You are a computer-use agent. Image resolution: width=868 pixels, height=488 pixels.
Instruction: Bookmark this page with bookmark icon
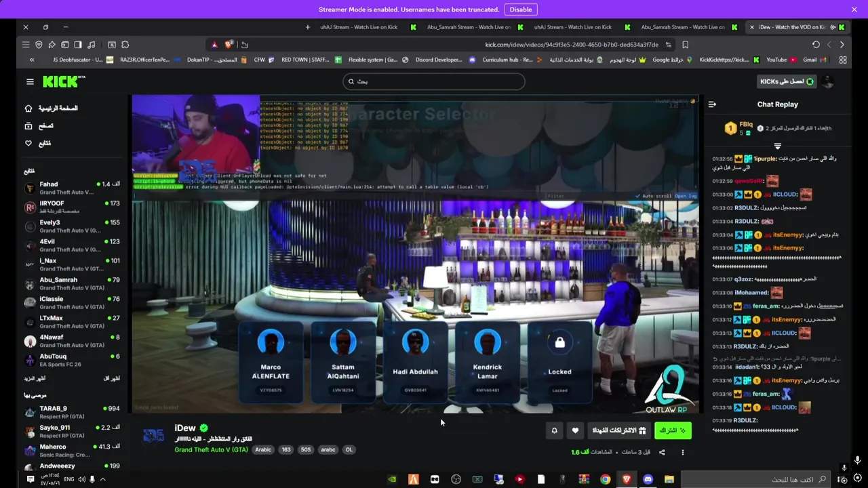[685, 45]
